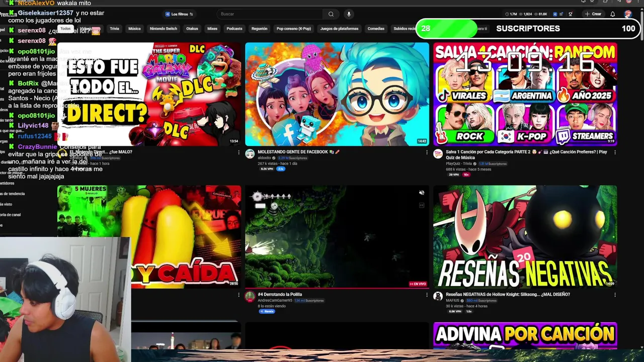The image size is (644, 362).
Task: Open options menu for Derrotando la Polilla
Action: (x=427, y=295)
